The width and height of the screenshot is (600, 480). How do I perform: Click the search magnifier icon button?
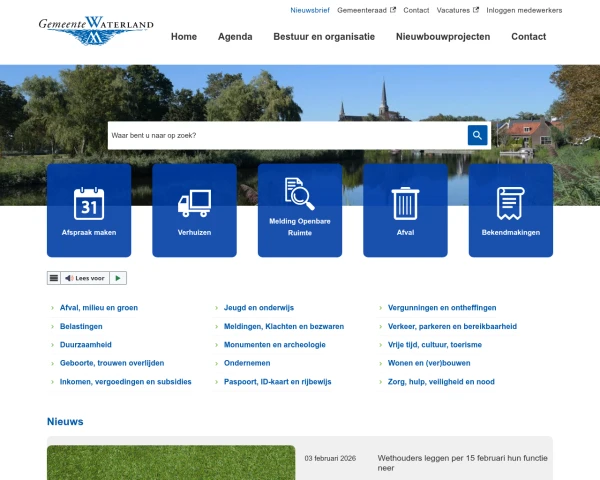pos(477,135)
